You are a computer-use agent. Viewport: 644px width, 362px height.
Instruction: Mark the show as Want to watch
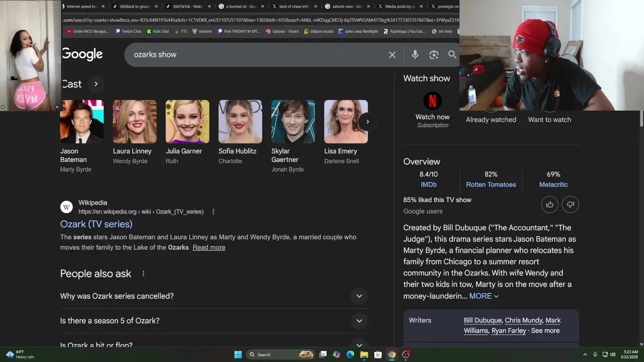tap(549, 120)
